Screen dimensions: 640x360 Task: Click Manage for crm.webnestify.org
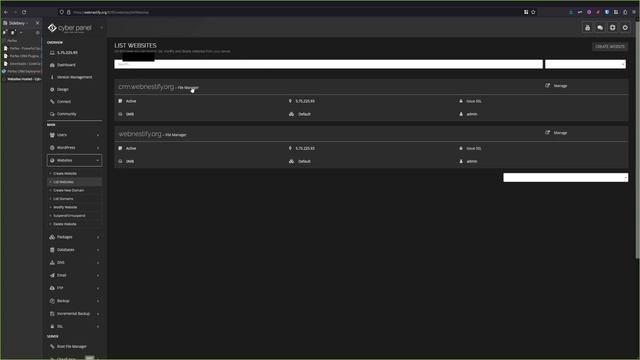pos(560,86)
